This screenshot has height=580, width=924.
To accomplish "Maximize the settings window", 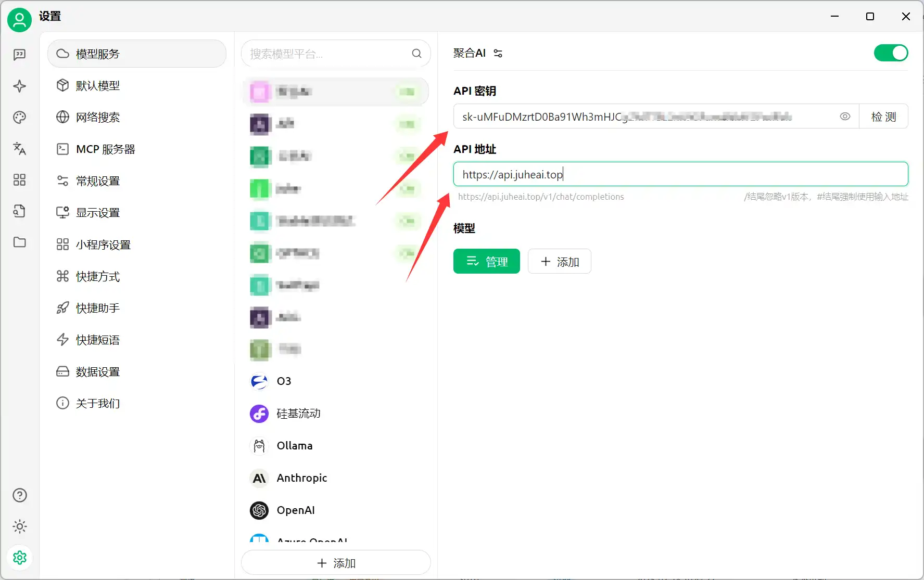I will pos(870,16).
